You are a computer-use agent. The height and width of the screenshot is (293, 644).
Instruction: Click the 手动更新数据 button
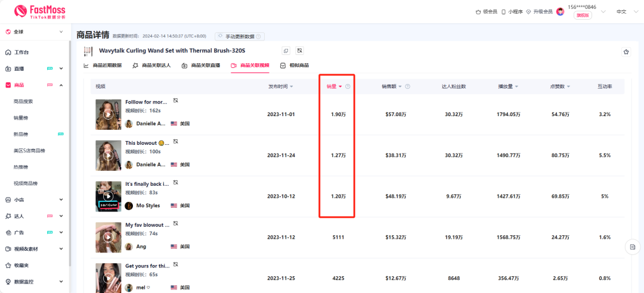(x=240, y=36)
